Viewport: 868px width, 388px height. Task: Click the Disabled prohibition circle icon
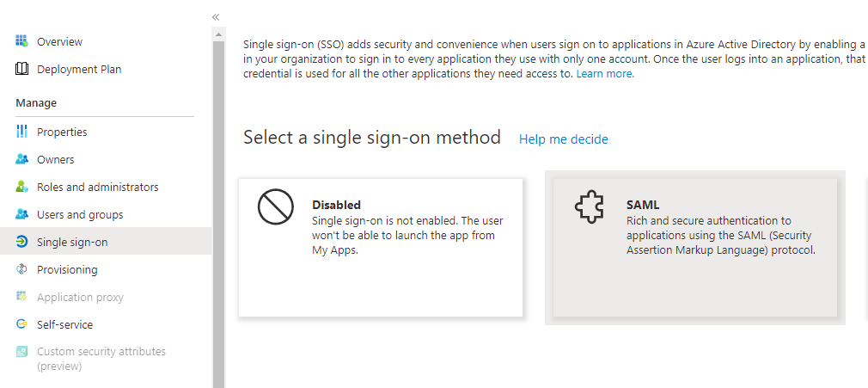pos(275,206)
